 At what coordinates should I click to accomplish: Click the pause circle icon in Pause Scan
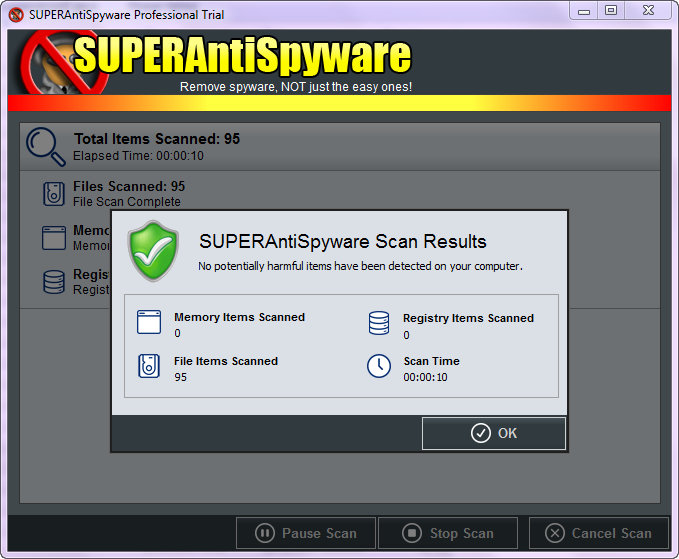pyautogui.click(x=265, y=533)
